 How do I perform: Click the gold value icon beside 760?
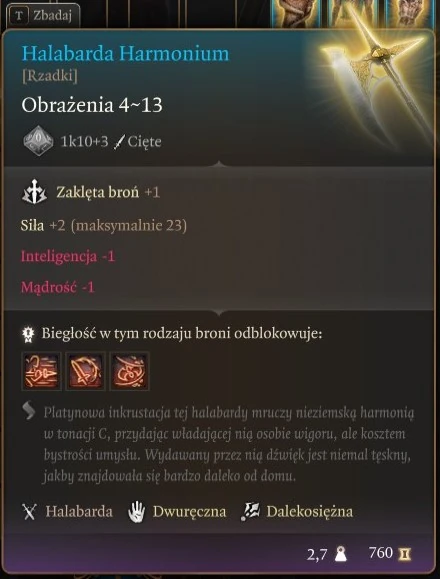tap(405, 554)
